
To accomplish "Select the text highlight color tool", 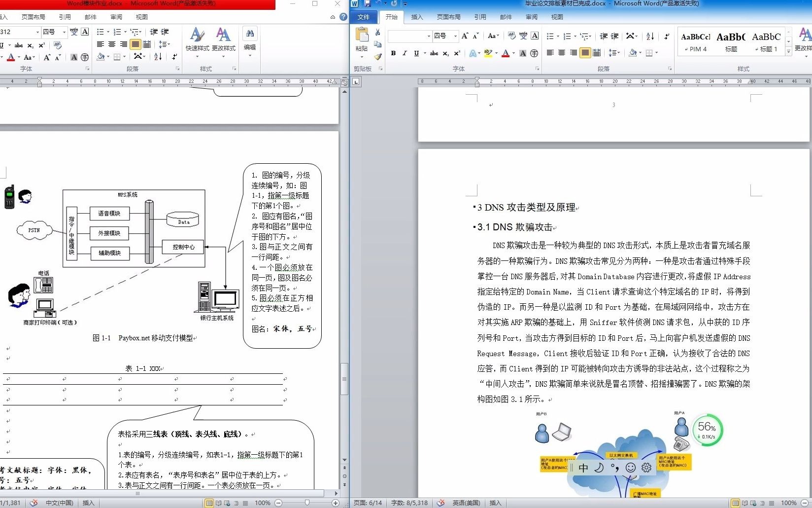I will point(489,53).
